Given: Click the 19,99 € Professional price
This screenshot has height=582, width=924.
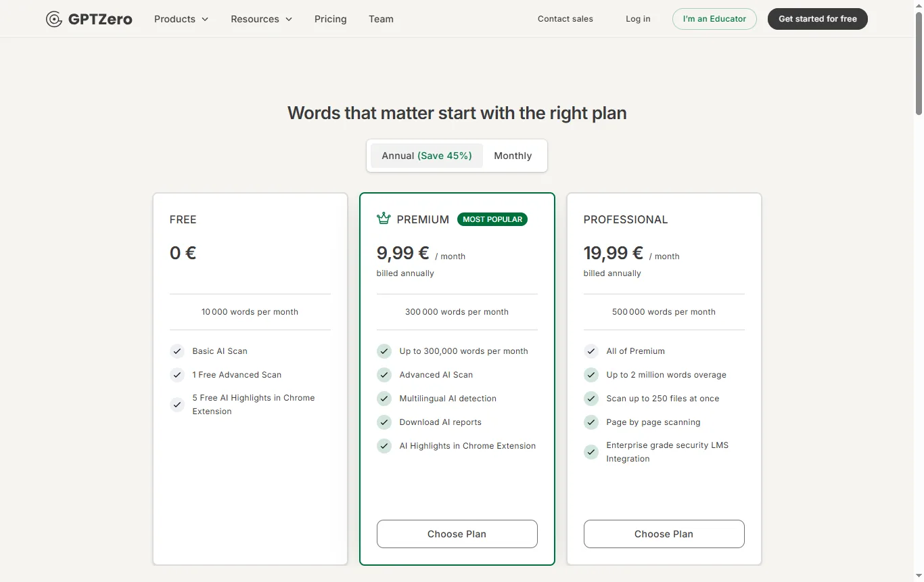Looking at the screenshot, I should (x=614, y=253).
